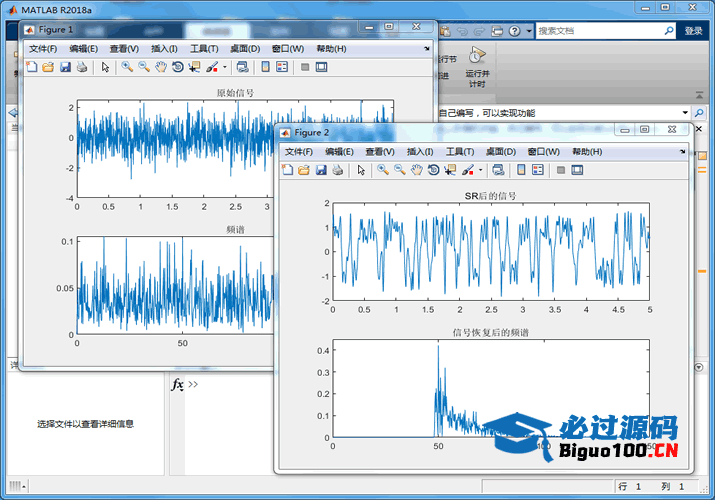The width and height of the screenshot is (715, 500).
Task: Select Data Cursor tool in Figure 2
Action: pyautogui.click(x=451, y=170)
